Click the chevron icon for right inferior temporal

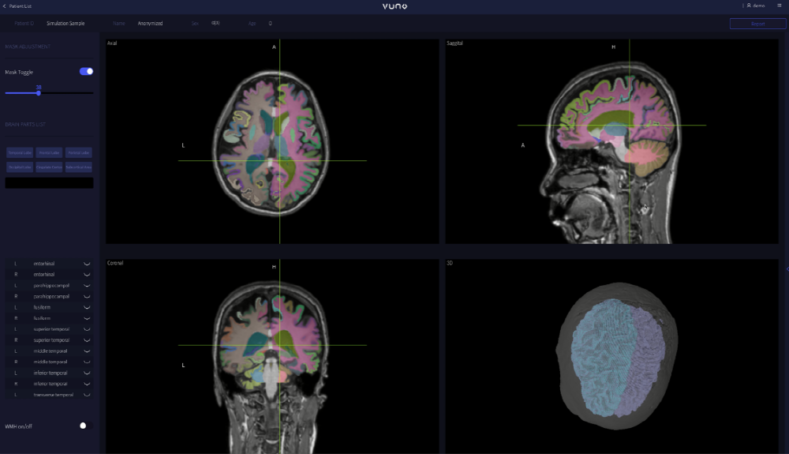(x=87, y=384)
